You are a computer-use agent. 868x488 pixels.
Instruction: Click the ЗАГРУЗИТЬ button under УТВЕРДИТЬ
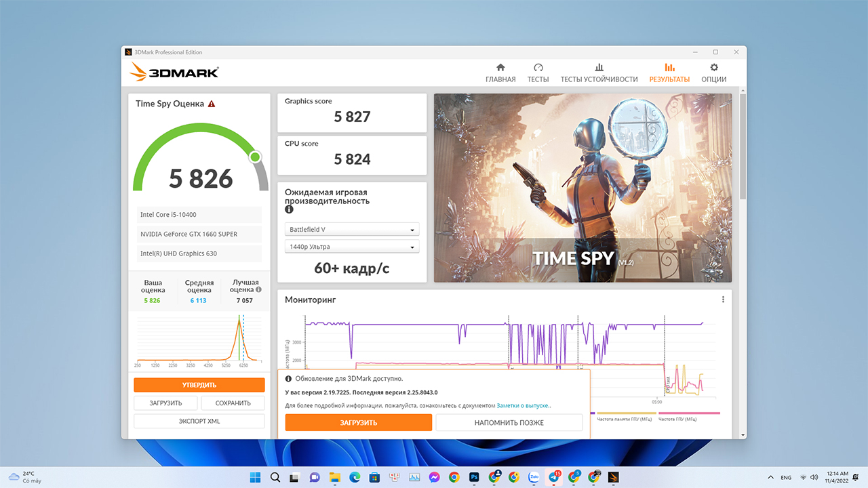[166, 403]
